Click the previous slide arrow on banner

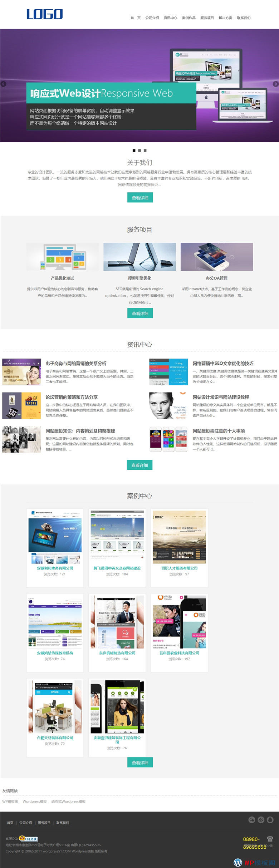click(3, 84)
